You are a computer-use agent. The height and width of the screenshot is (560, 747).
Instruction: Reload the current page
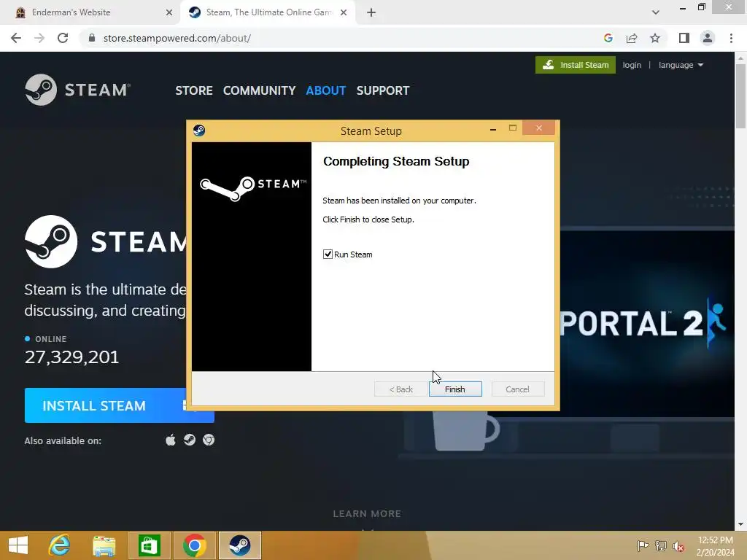[x=63, y=38]
